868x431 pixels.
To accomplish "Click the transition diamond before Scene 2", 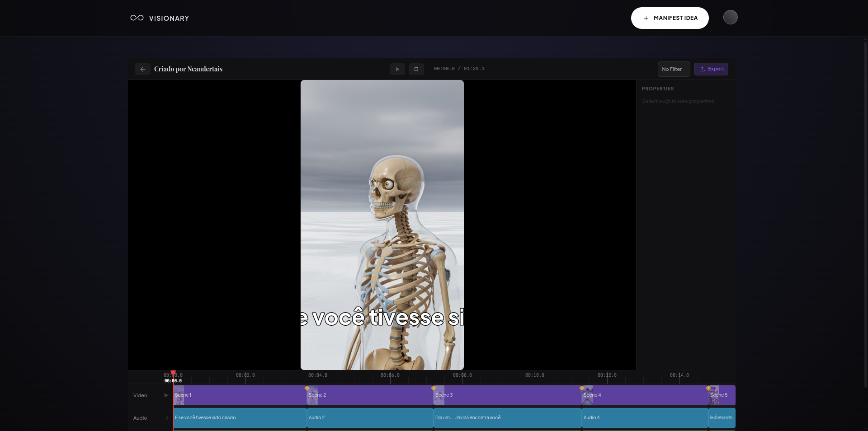I will pyautogui.click(x=307, y=388).
